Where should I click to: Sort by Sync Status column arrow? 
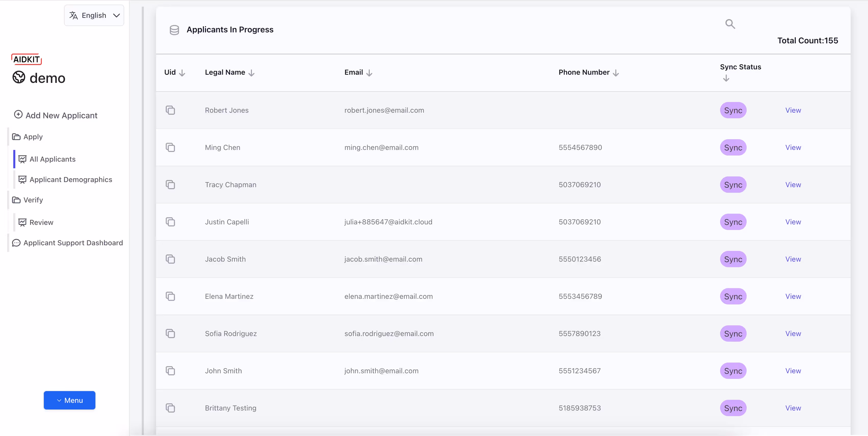pyautogui.click(x=726, y=78)
